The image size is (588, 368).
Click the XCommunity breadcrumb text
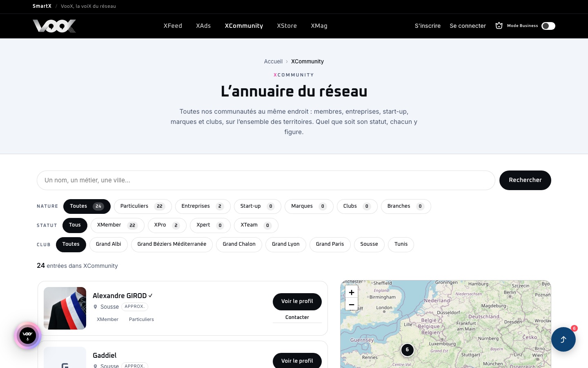pyautogui.click(x=307, y=61)
